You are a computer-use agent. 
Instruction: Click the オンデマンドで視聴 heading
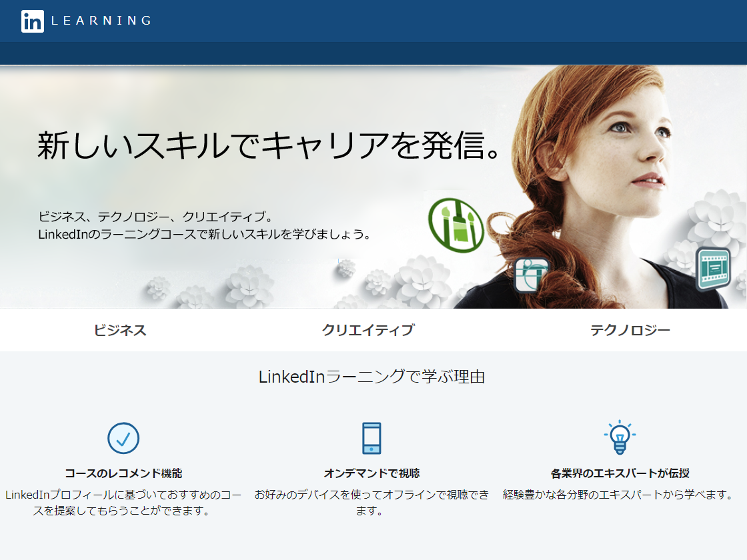point(371,473)
